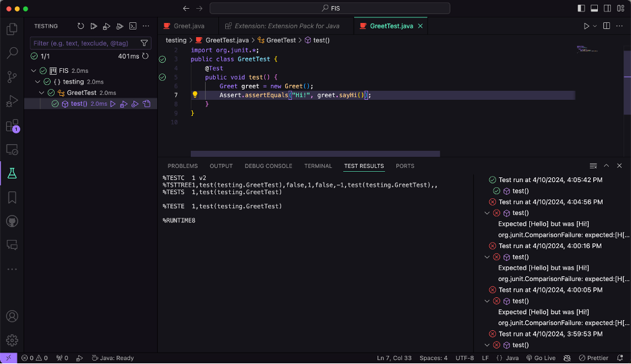Viewport: 631px width, 364px height.
Task: Collapse test() under 4:04:56 PM run
Action: coord(487,213)
